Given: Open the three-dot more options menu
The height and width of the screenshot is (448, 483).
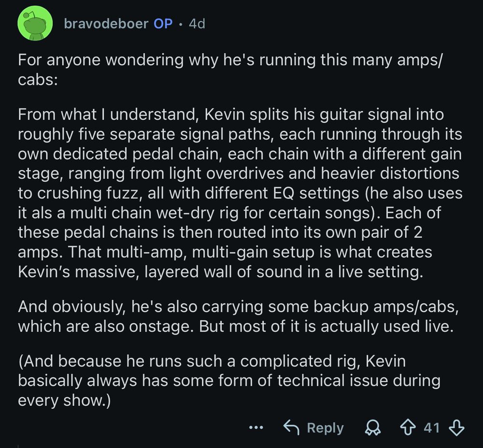Looking at the screenshot, I should click(256, 428).
